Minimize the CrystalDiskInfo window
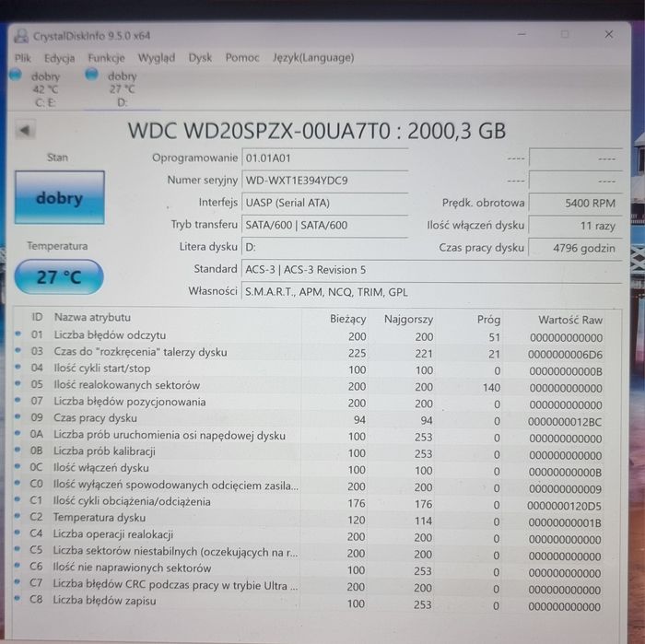Screen dimensions: 645x644 pyautogui.click(x=522, y=34)
